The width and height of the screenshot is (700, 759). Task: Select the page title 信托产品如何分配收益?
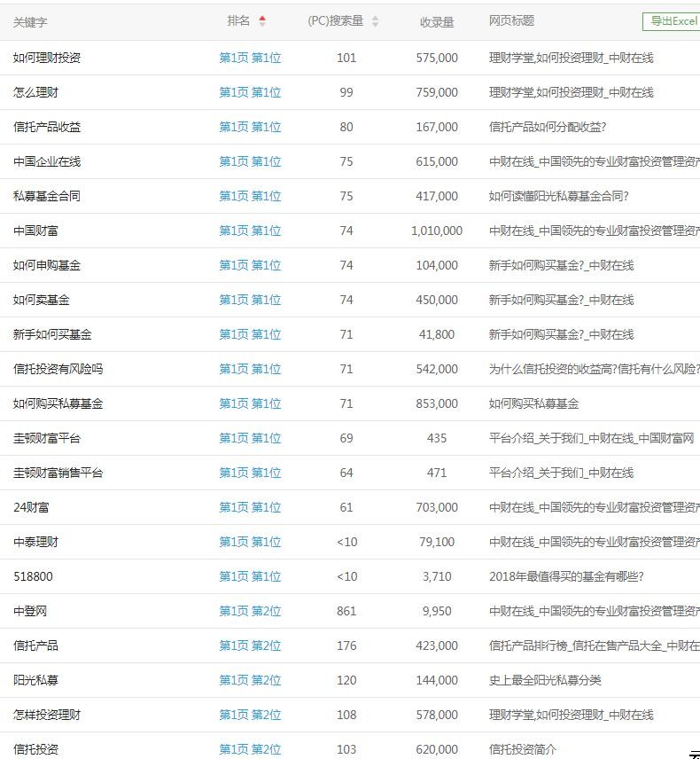click(548, 127)
